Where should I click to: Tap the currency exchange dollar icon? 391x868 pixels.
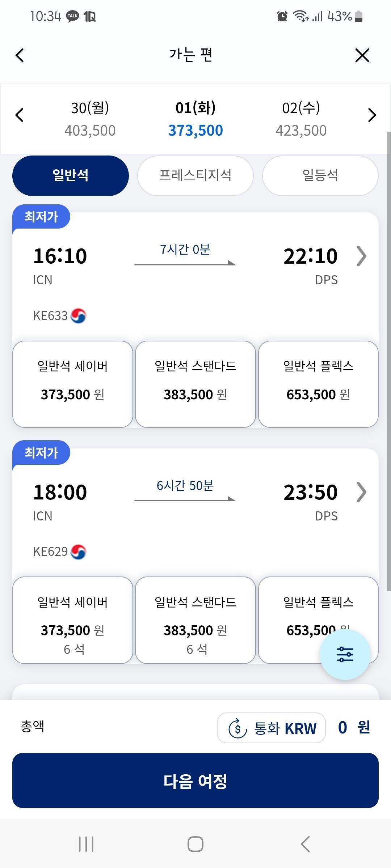click(237, 728)
